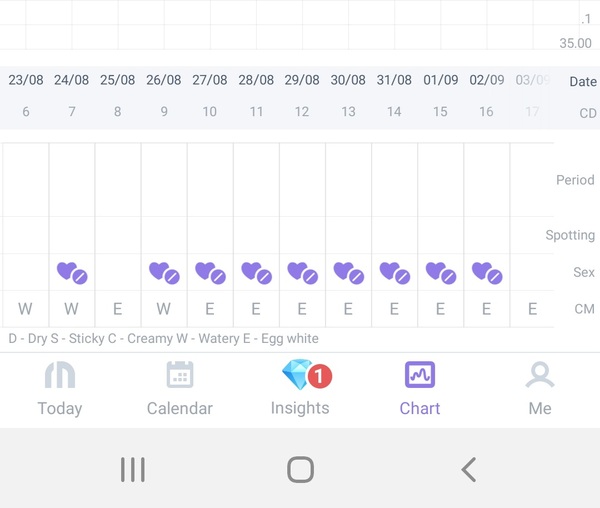Open the recent apps navigation button

pos(133,469)
